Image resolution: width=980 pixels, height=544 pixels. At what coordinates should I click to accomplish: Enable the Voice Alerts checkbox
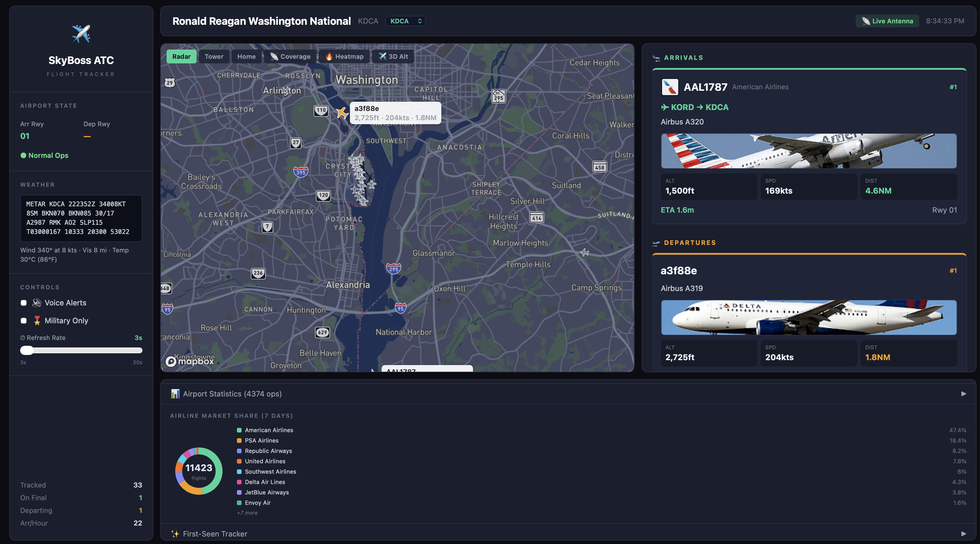tap(24, 303)
